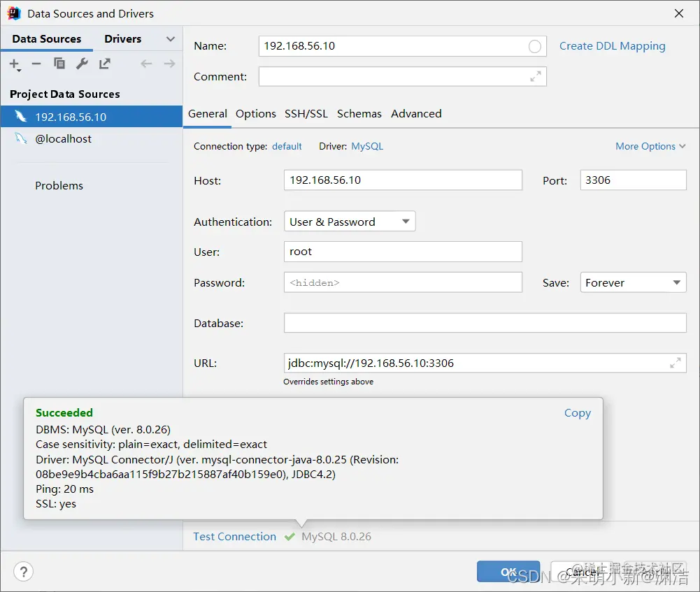Image resolution: width=700 pixels, height=592 pixels.
Task: Click green checkmark beside Test Connection
Action: coord(290,537)
